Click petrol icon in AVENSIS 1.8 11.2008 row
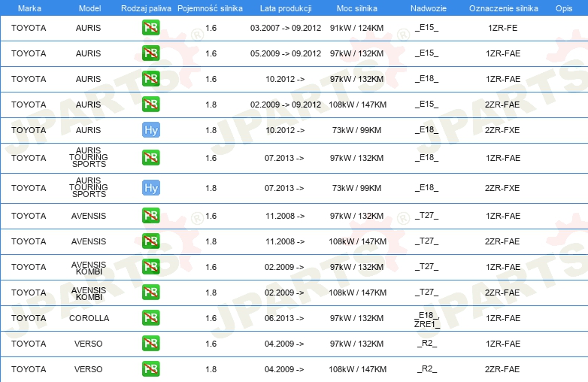This screenshot has width=588, height=382. coord(150,241)
